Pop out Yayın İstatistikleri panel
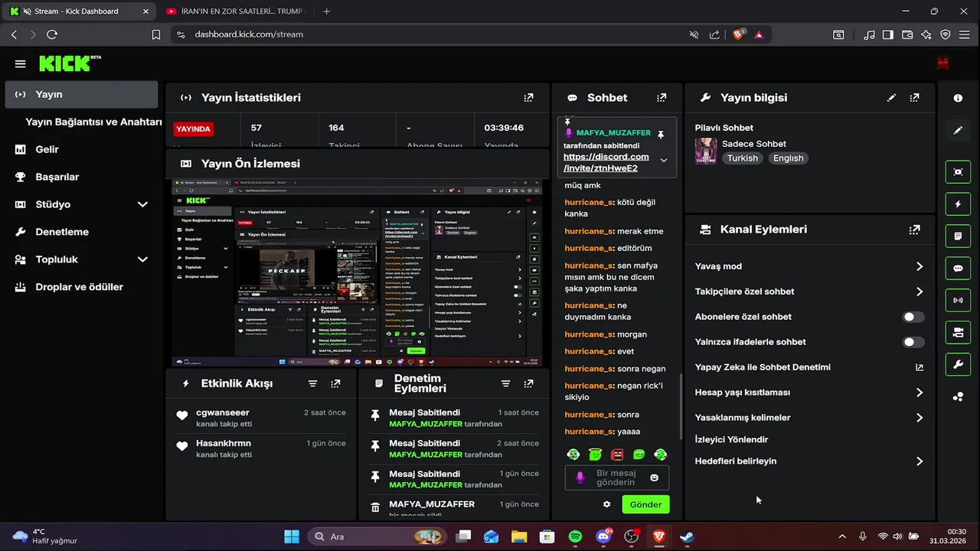The width and height of the screenshot is (980, 551). 528,98
